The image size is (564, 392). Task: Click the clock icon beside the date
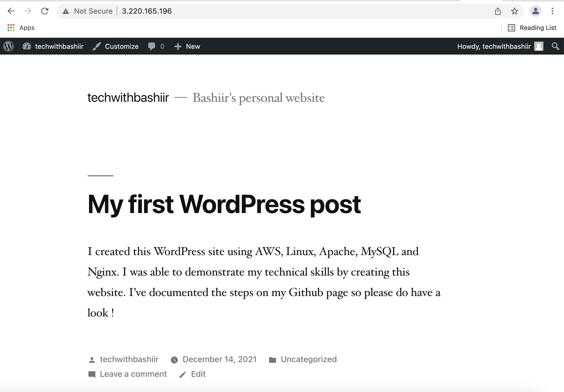(x=174, y=360)
